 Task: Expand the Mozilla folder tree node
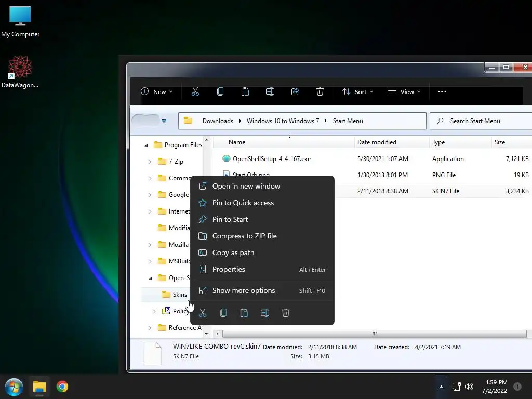point(150,245)
